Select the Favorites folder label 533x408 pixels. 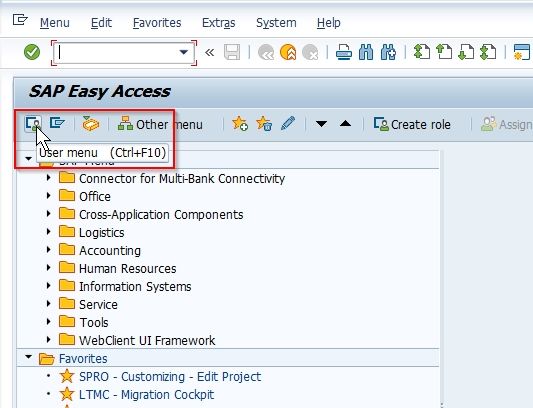(83, 359)
